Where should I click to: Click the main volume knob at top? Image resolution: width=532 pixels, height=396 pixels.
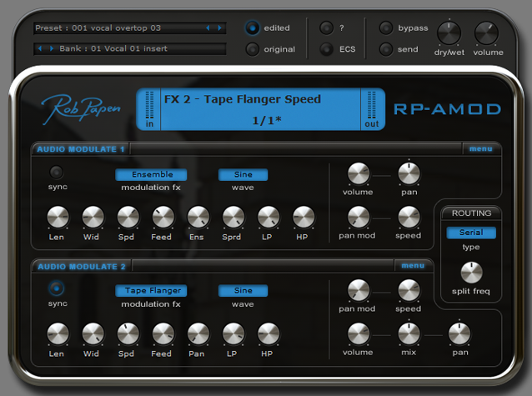click(486, 33)
